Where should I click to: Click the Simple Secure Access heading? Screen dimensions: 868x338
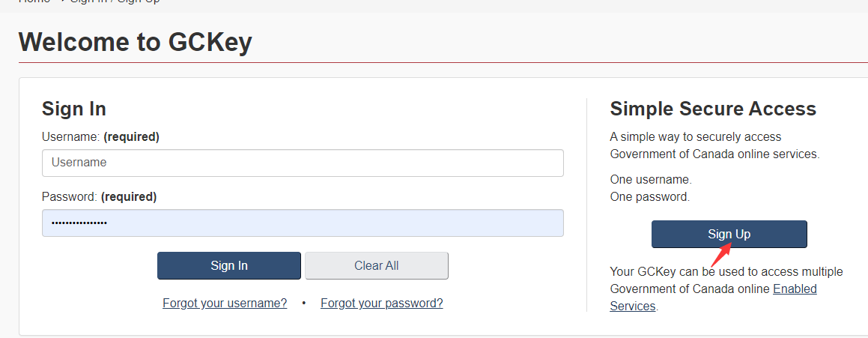click(x=713, y=109)
